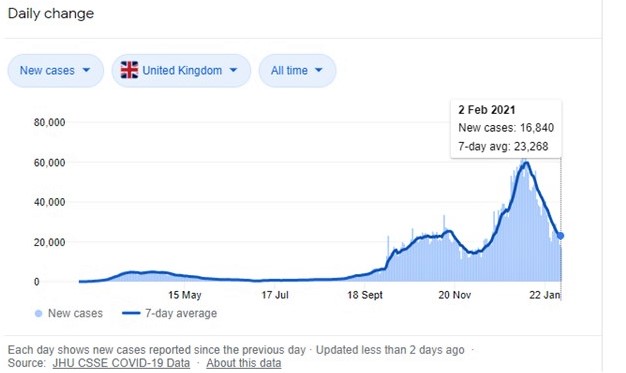Expand the All time range dropdown

297,71
